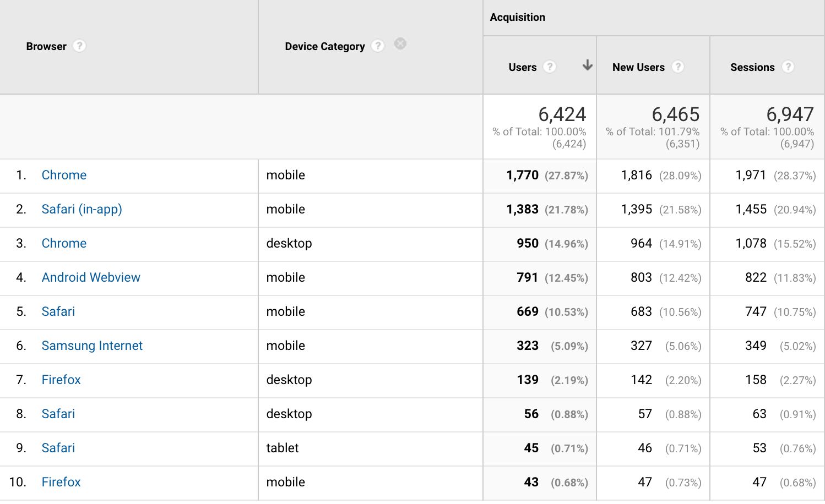Click the Device Category column header
825x504 pixels.
pyautogui.click(x=325, y=46)
